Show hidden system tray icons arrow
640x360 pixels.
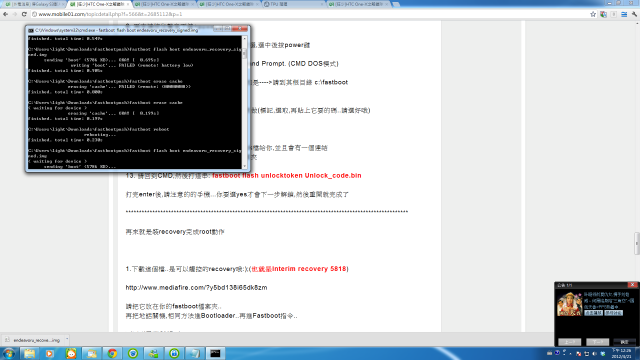point(570,353)
